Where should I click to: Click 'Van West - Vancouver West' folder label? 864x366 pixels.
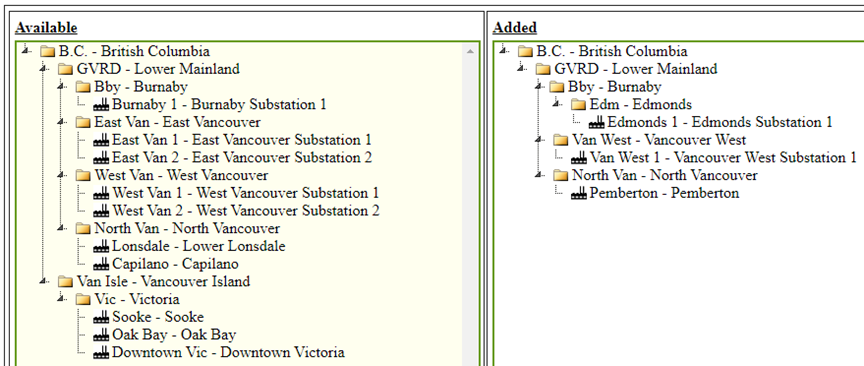[x=659, y=140]
